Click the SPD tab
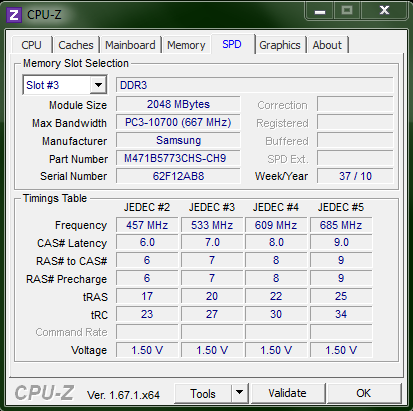 [232, 44]
